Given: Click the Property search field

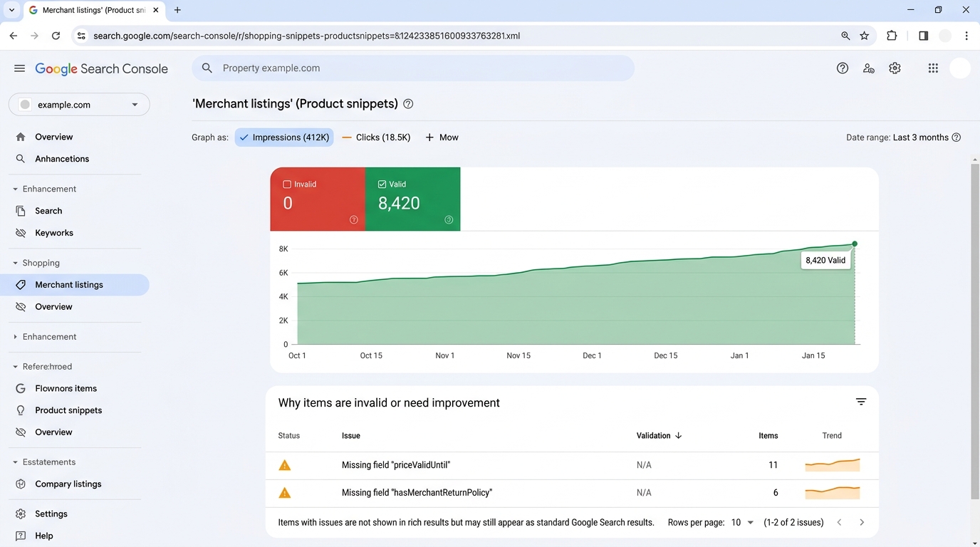Looking at the screenshot, I should [413, 68].
